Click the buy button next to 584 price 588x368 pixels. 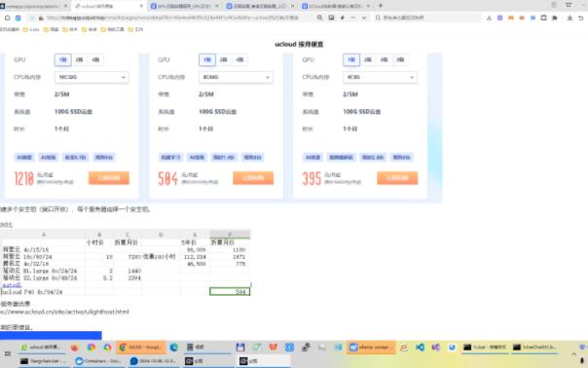(253, 178)
